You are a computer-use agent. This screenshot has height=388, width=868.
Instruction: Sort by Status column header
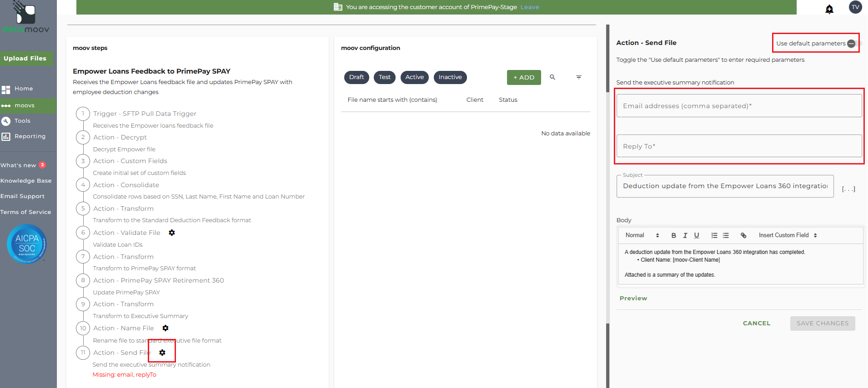click(x=508, y=99)
